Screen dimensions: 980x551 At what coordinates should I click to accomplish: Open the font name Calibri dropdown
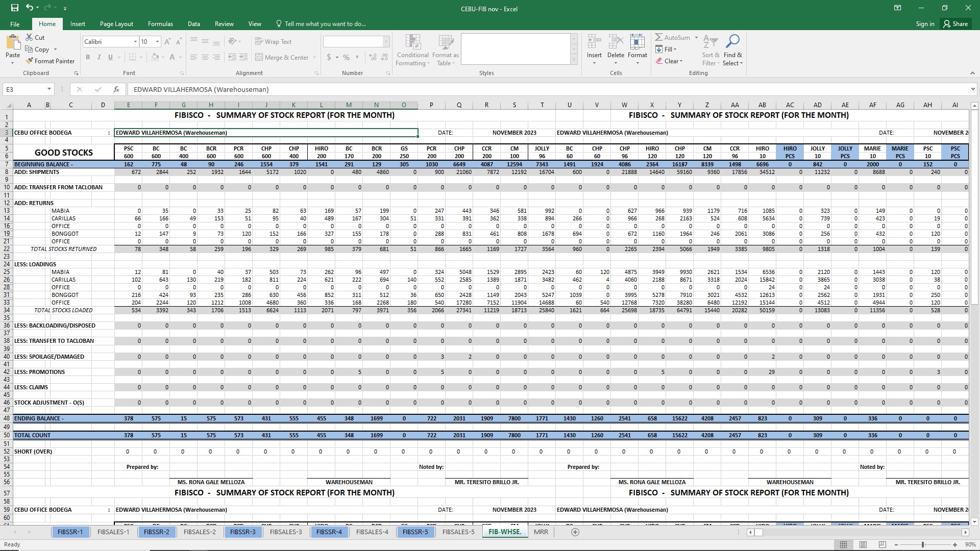[x=135, y=42]
